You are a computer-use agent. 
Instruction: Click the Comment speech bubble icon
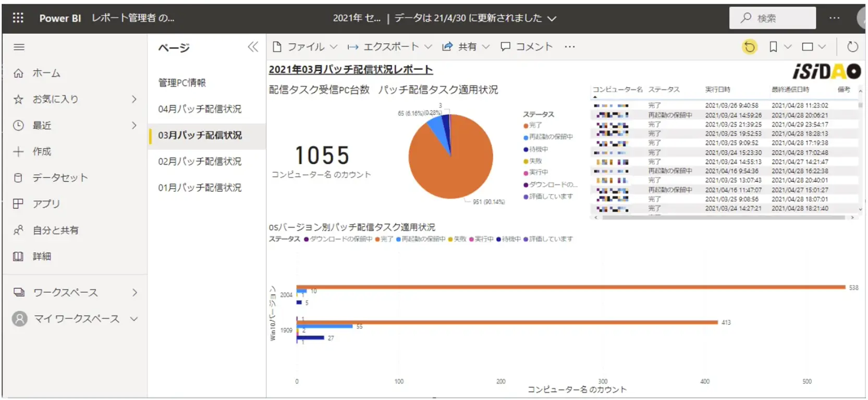pyautogui.click(x=505, y=47)
